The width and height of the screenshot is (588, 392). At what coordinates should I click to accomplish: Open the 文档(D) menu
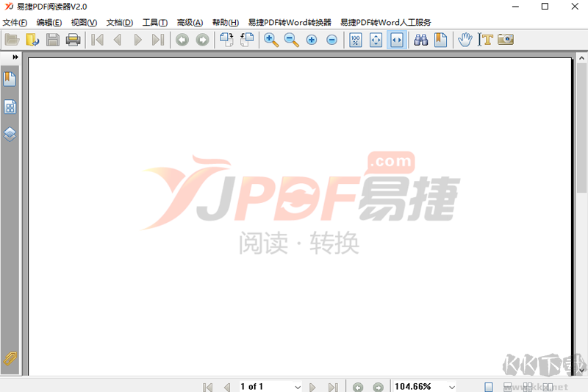(120, 23)
